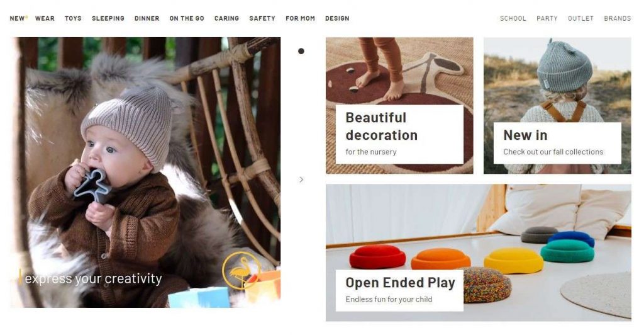
Task: Open the CARING category
Action: pyautogui.click(x=226, y=18)
